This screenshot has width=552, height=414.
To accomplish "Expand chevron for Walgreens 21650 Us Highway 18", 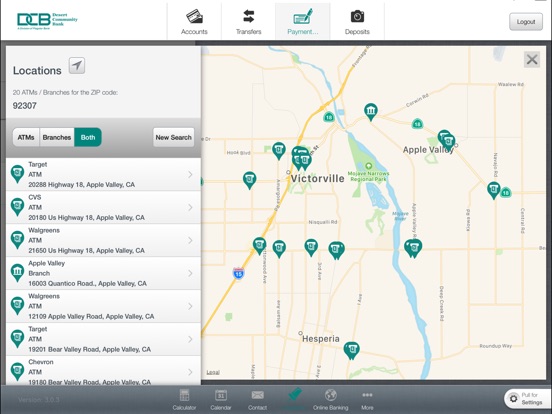I will [190, 240].
